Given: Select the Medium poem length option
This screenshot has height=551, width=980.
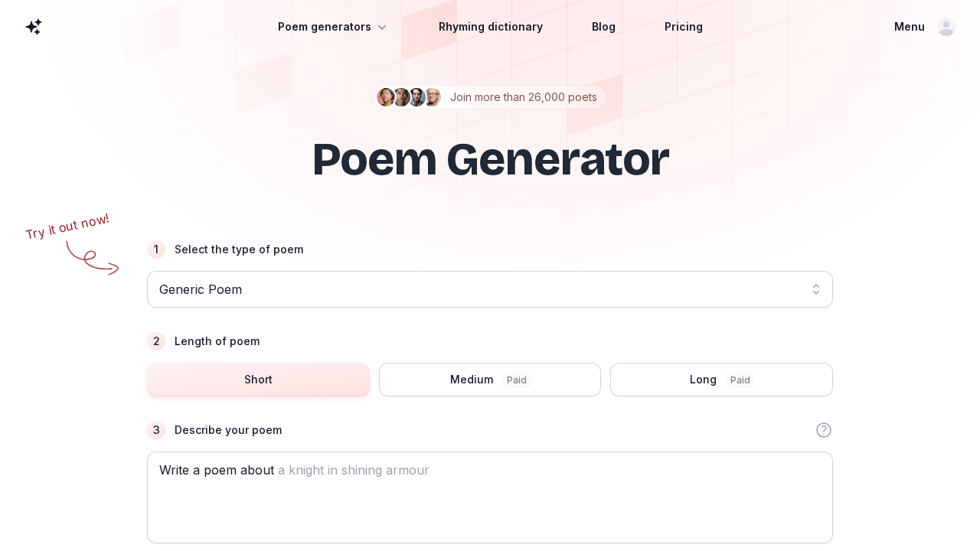Looking at the screenshot, I should coord(490,380).
